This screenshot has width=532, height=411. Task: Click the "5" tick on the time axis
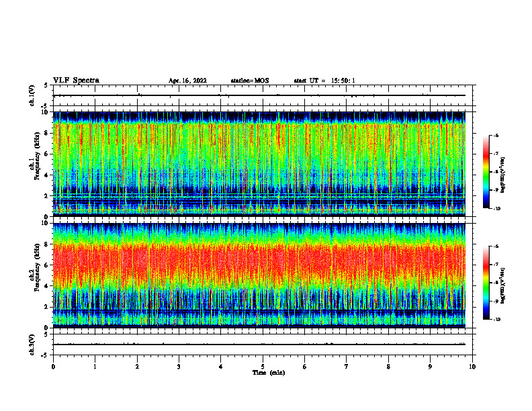pos(263,367)
